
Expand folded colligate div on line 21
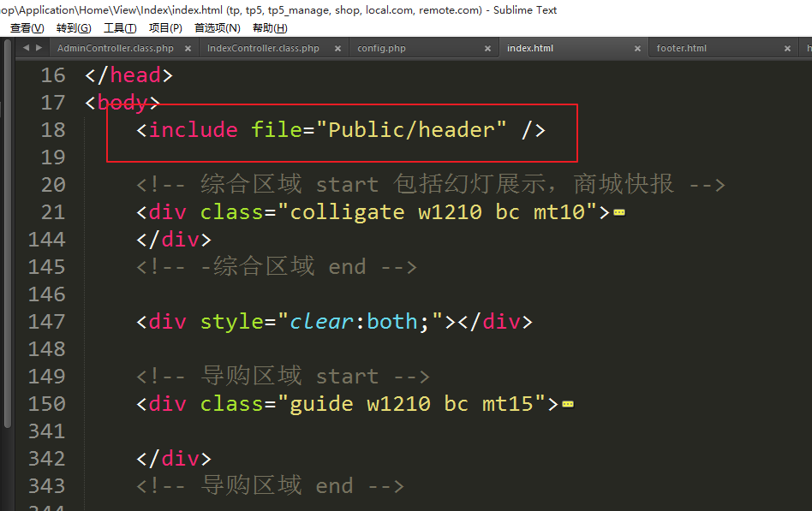619,212
